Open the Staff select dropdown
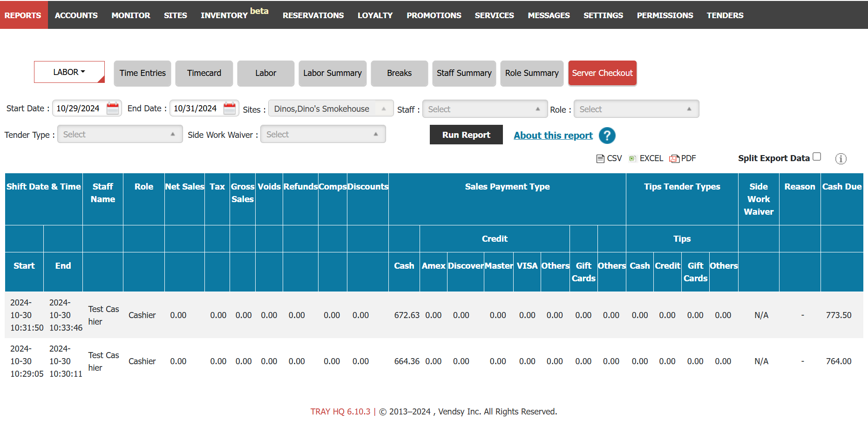This screenshot has width=868, height=421. tap(484, 109)
